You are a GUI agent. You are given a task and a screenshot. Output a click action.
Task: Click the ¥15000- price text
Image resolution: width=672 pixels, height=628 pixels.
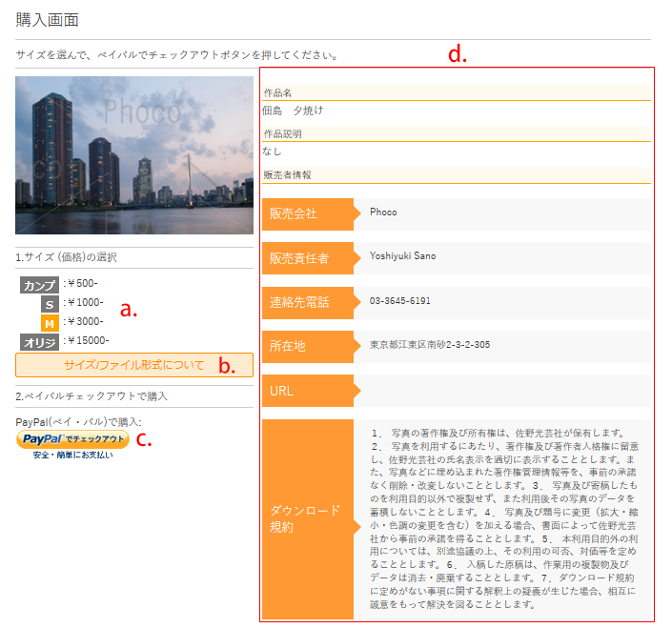[88, 341]
